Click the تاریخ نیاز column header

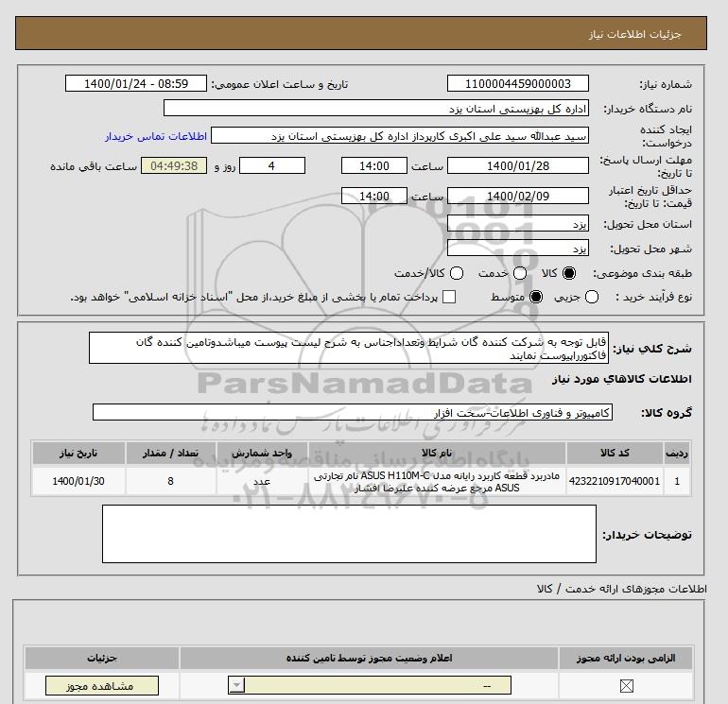coord(78,453)
